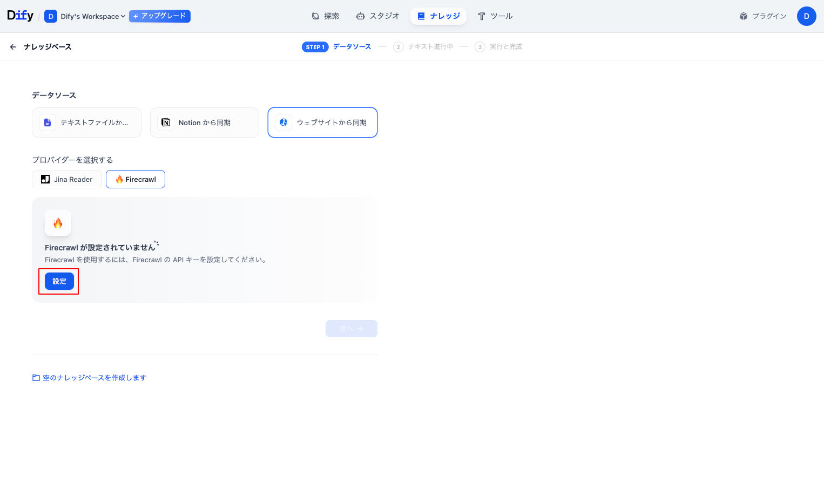Click the Notion logo icon
Image resolution: width=824 pixels, height=504 pixels.
click(166, 122)
